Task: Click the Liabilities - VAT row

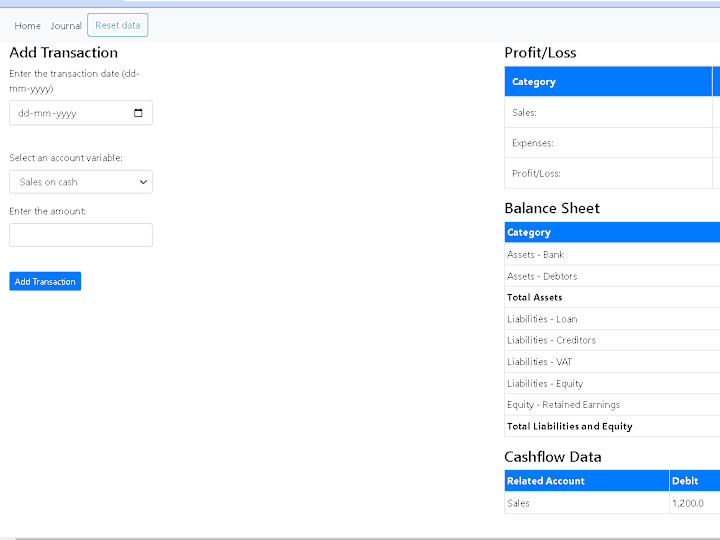Action: (x=612, y=362)
